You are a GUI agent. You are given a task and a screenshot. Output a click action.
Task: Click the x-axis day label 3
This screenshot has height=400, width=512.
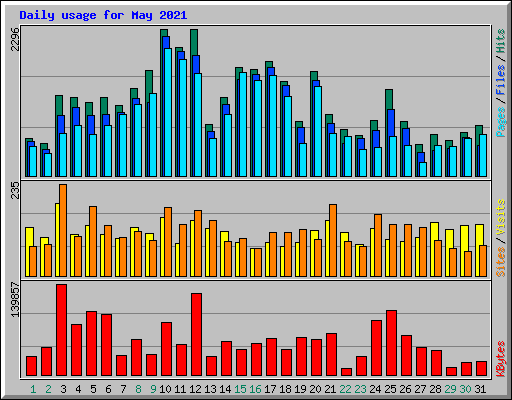[63, 389]
